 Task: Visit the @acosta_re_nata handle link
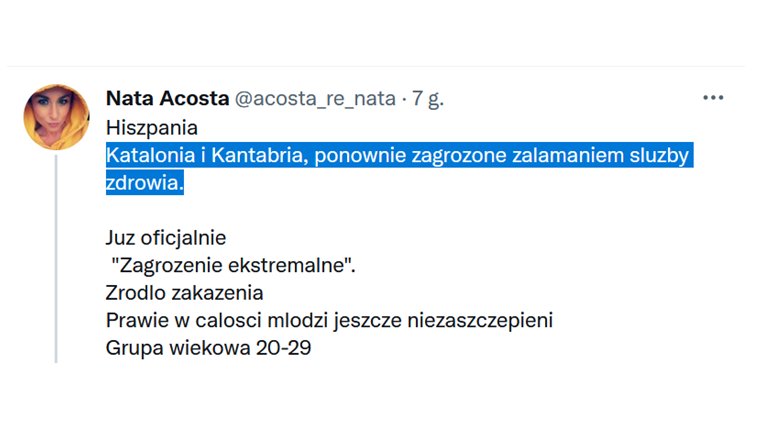315,99
